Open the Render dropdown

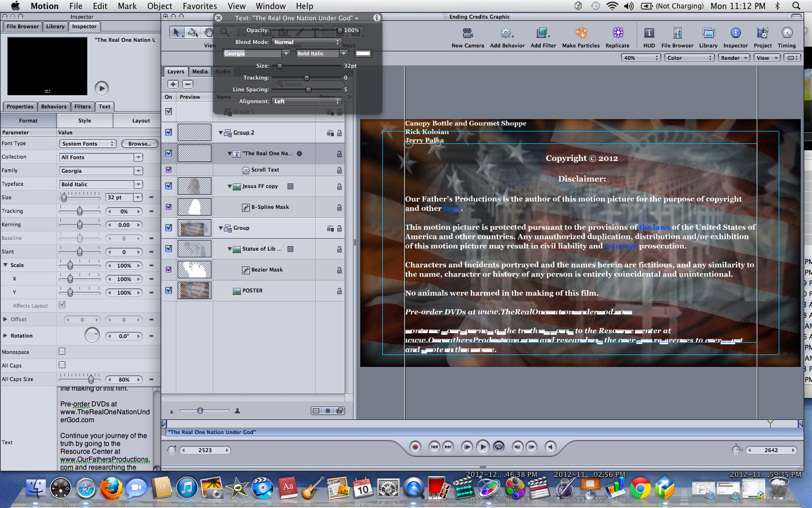tap(734, 58)
